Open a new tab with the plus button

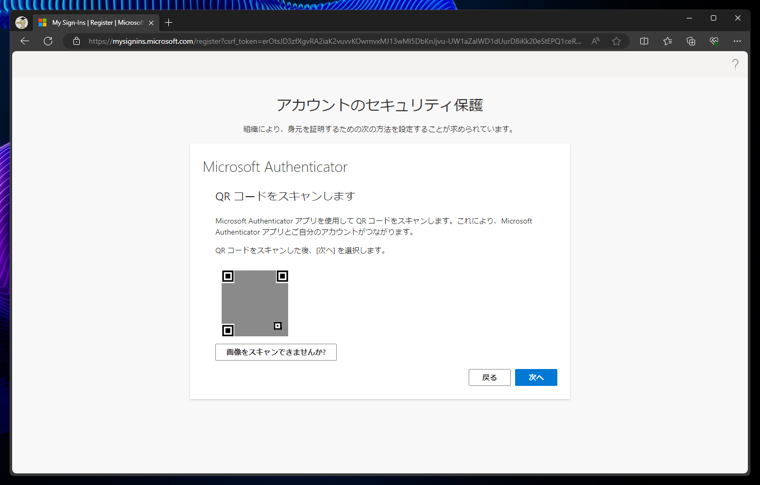(x=168, y=22)
